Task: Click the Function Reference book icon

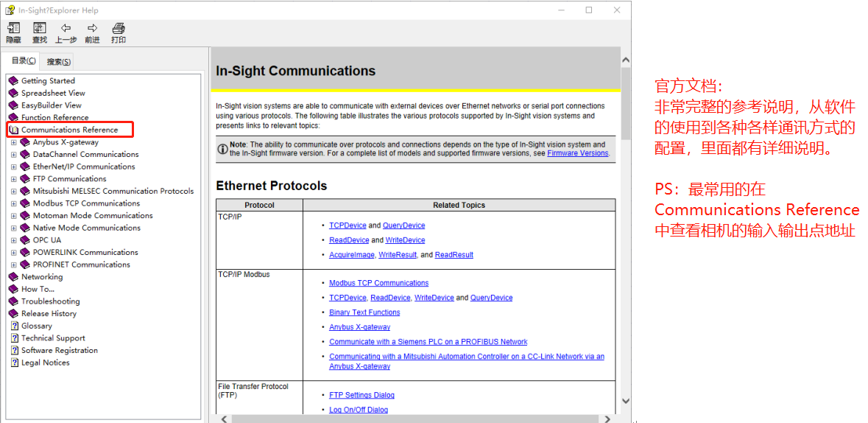Action: point(14,117)
